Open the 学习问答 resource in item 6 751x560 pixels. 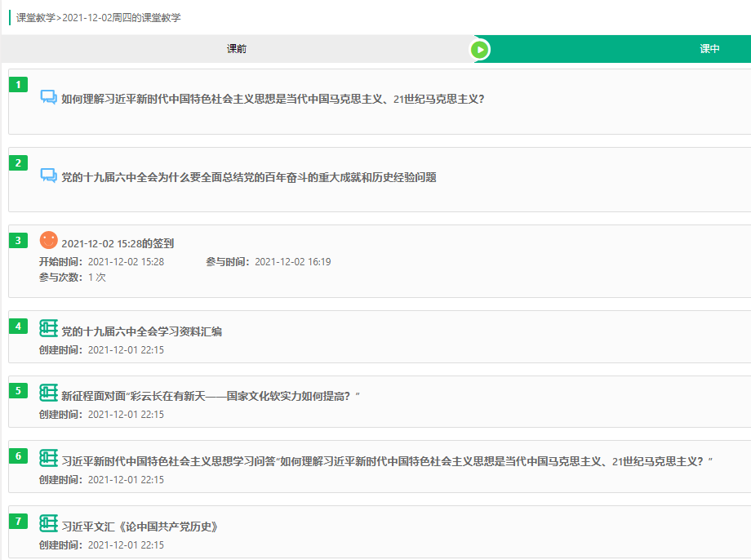coord(387,461)
